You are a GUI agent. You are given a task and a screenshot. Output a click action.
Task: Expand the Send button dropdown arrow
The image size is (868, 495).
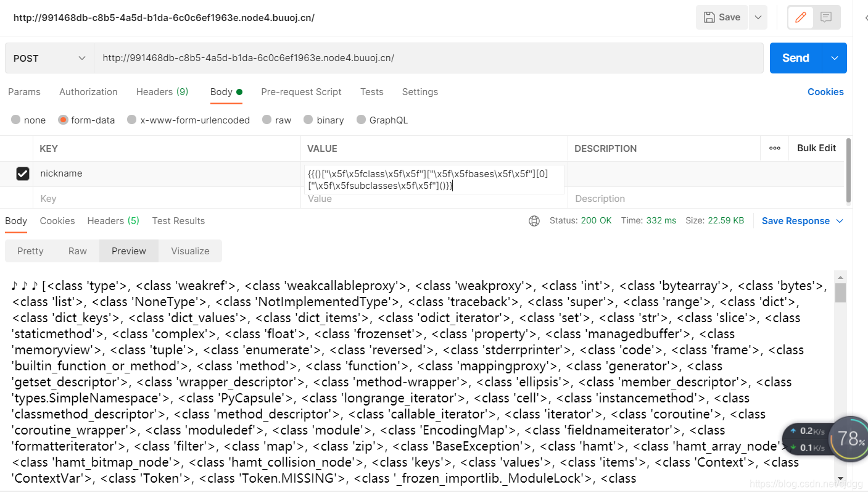pyautogui.click(x=834, y=58)
